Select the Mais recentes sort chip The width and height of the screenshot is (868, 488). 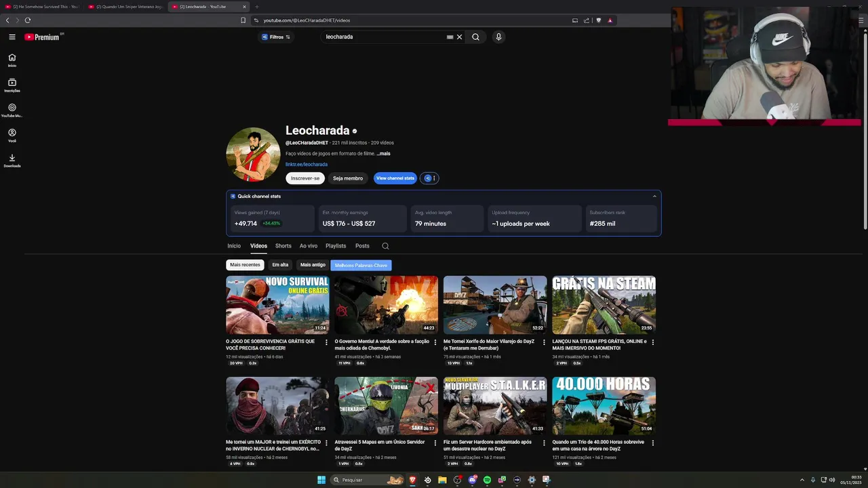click(x=245, y=265)
